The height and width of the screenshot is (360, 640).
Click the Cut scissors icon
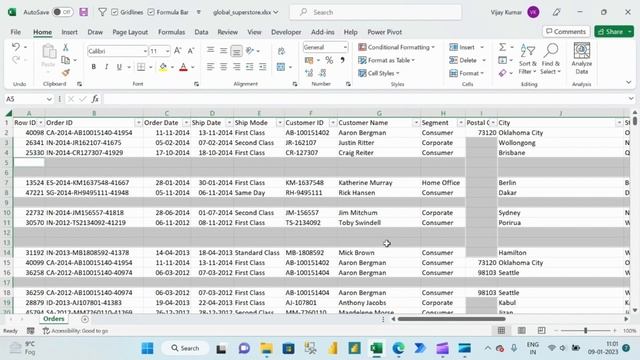tap(65, 48)
